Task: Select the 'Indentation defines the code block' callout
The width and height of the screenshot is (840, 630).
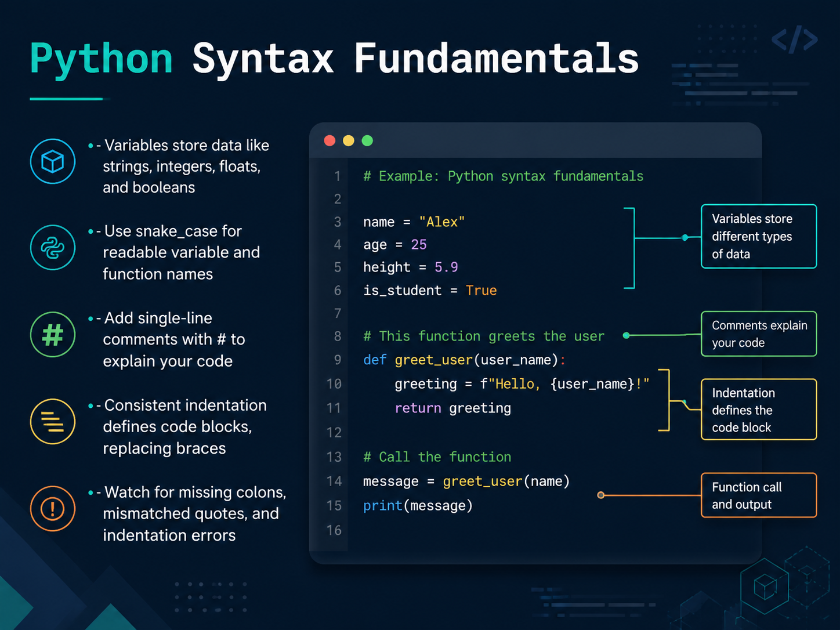Action: (x=759, y=410)
